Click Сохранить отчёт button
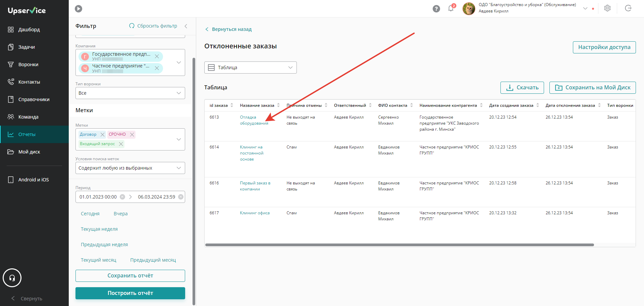The width and height of the screenshot is (644, 306). [x=130, y=276]
